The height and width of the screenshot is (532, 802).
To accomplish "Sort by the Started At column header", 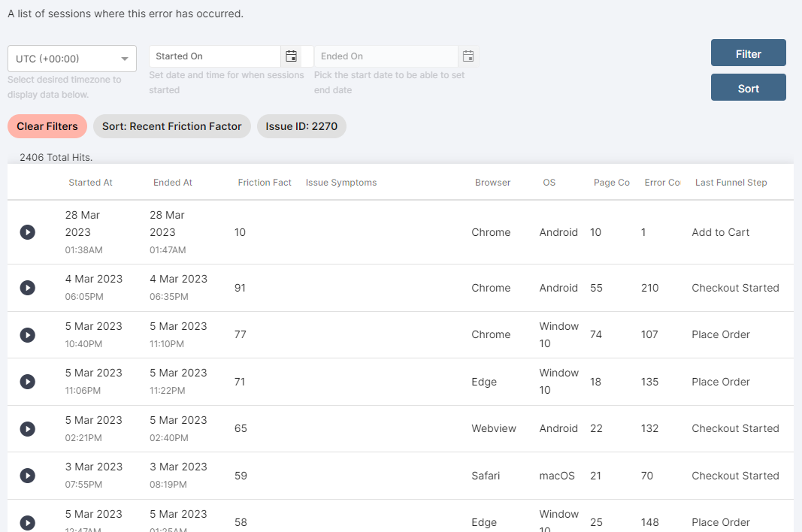I will point(90,183).
